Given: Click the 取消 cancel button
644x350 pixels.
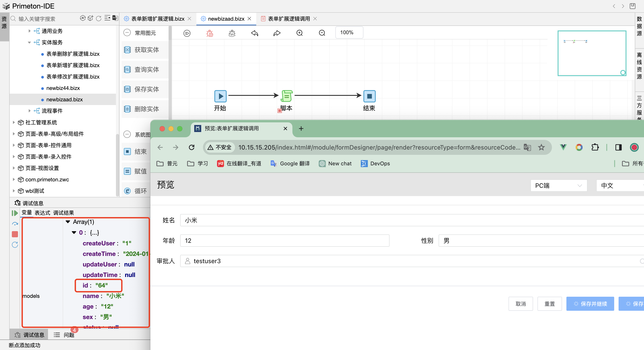Looking at the screenshot, I should [521, 304].
